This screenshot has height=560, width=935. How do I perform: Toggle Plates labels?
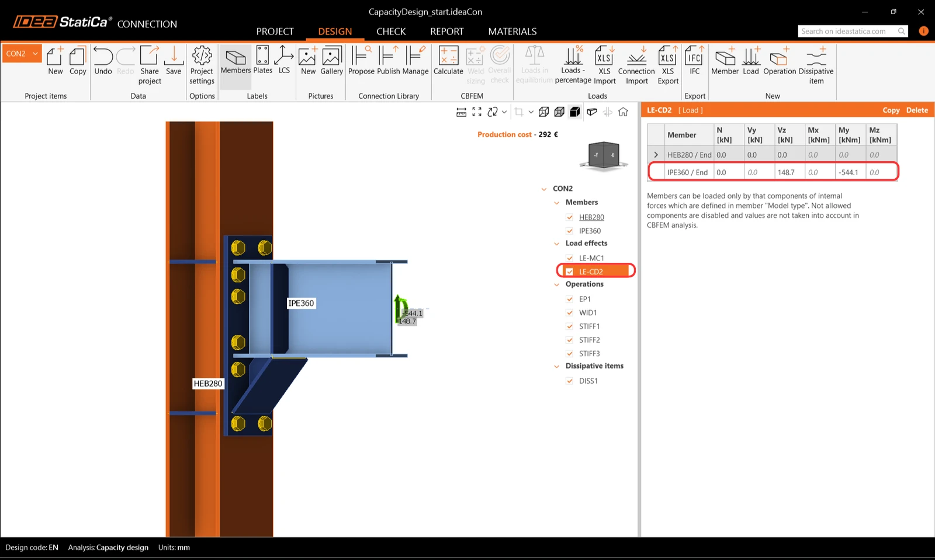click(263, 61)
